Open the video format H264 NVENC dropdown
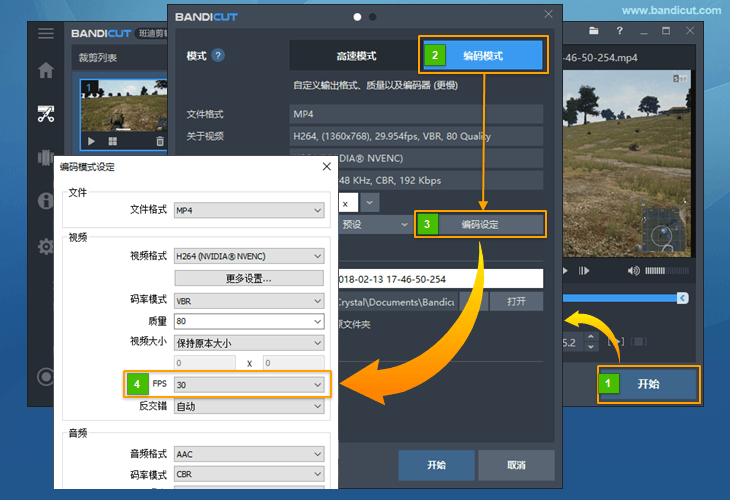The image size is (730, 500). (x=249, y=256)
